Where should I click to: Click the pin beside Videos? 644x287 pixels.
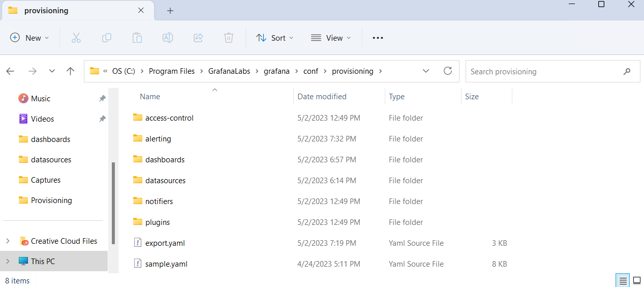click(x=102, y=119)
